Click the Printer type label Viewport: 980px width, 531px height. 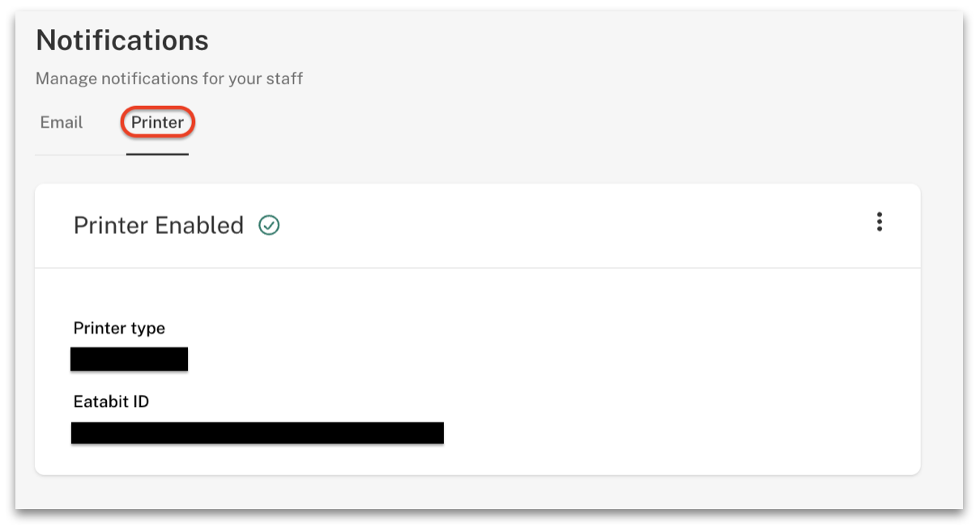pyautogui.click(x=119, y=328)
